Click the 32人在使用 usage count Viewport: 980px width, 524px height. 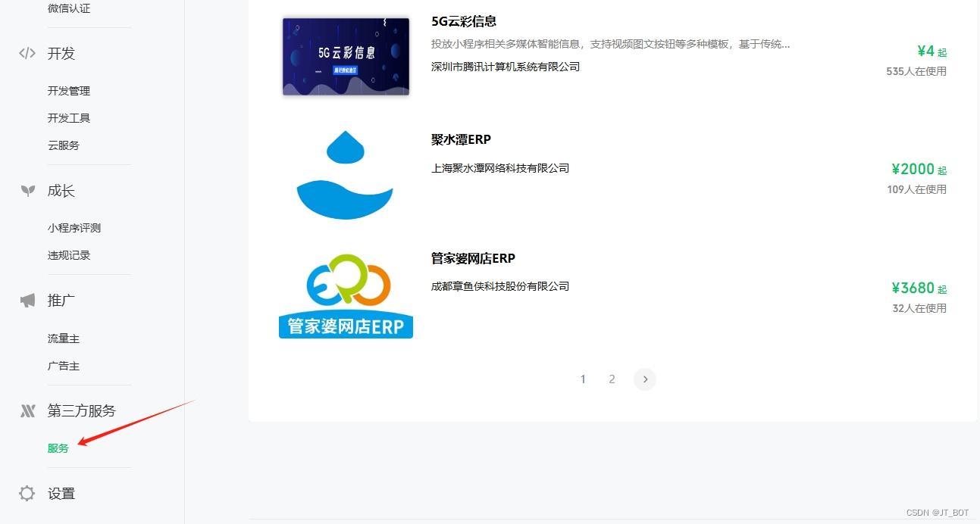pyautogui.click(x=919, y=308)
